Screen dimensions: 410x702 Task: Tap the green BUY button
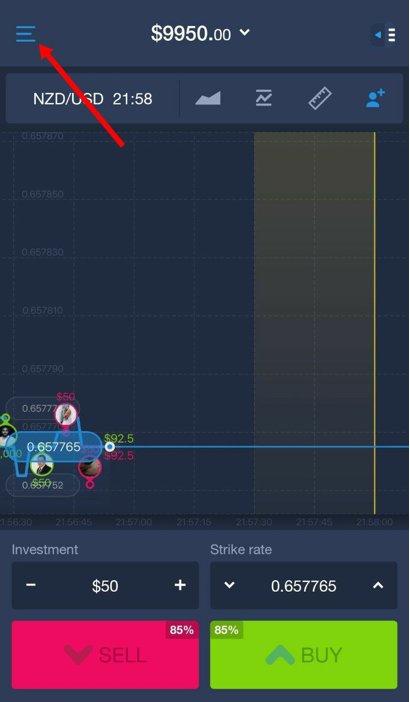click(x=303, y=655)
